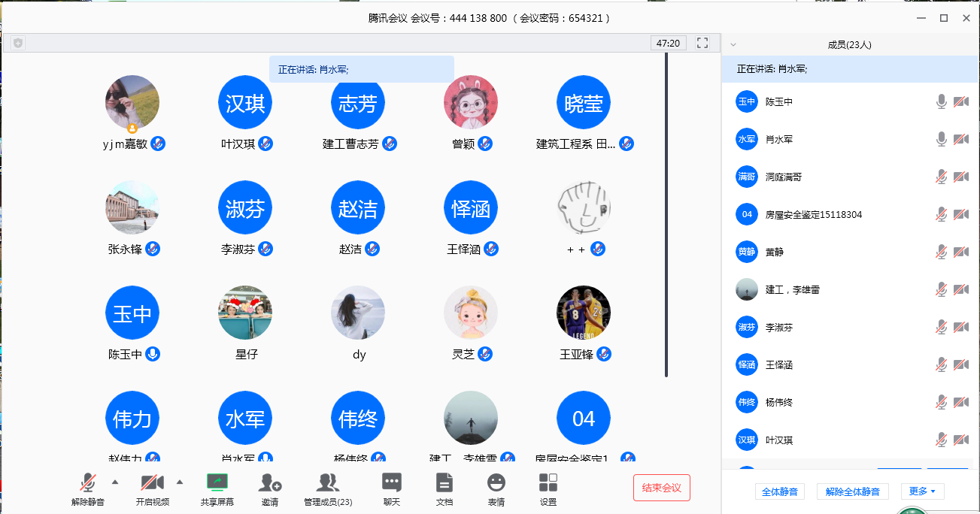Click 肖水军's camera icon in member list
The image size is (980, 514).
pyautogui.click(x=960, y=138)
